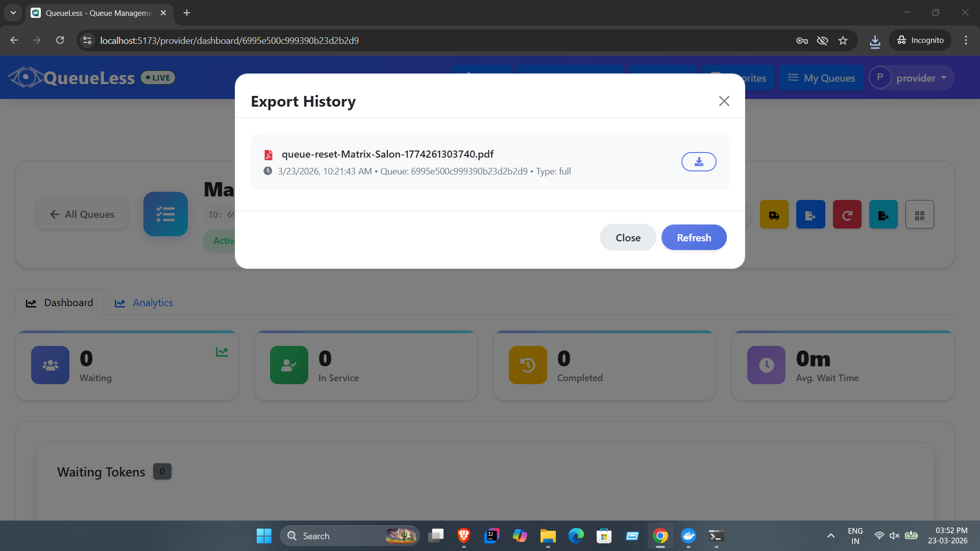Click the teal export history icon
980x551 pixels.
[883, 215]
